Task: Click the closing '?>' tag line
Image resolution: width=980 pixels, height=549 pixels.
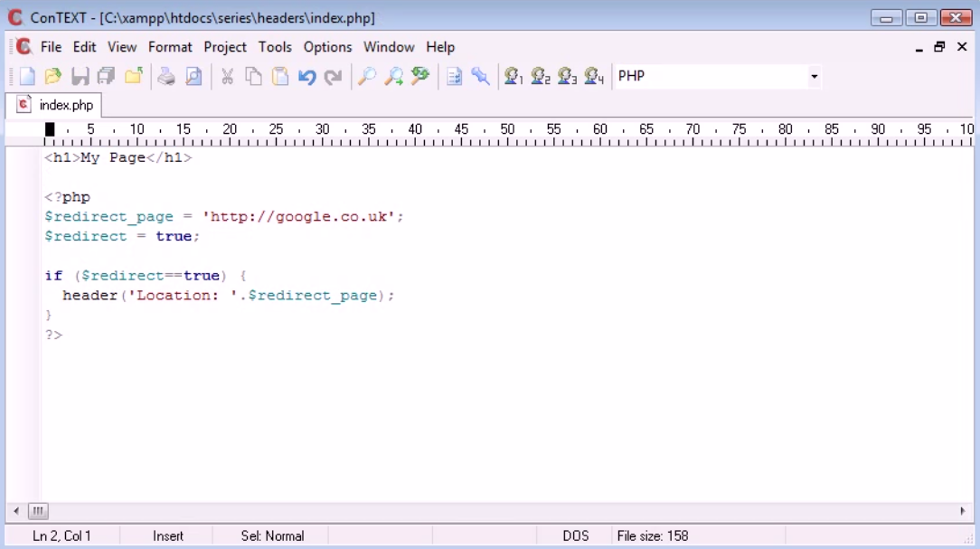Action: pyautogui.click(x=53, y=335)
